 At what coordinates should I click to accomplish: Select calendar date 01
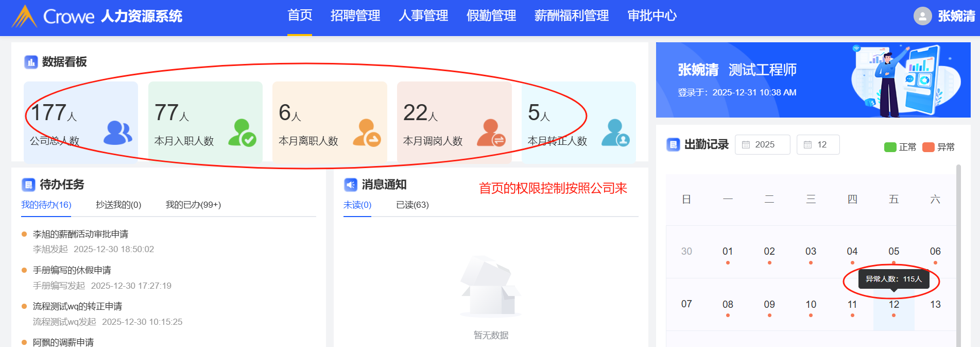pos(728,252)
